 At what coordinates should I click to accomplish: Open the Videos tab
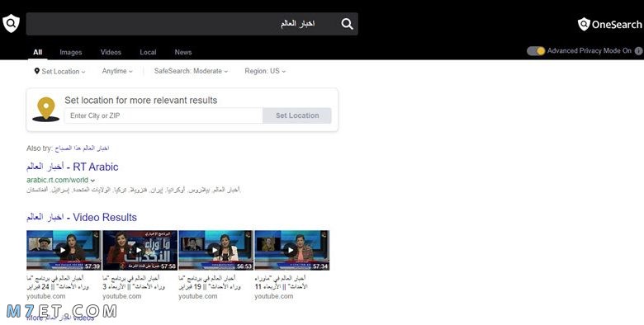click(x=111, y=52)
